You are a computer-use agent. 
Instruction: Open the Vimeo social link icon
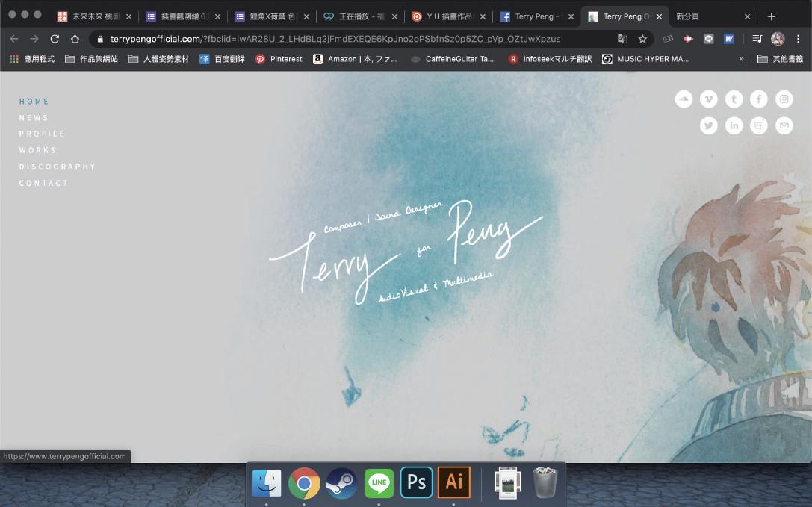(708, 99)
